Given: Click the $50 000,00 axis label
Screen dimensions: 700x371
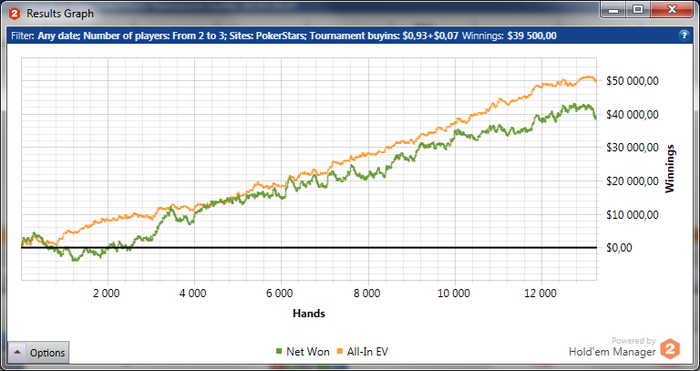Looking at the screenshot, I should click(633, 81).
